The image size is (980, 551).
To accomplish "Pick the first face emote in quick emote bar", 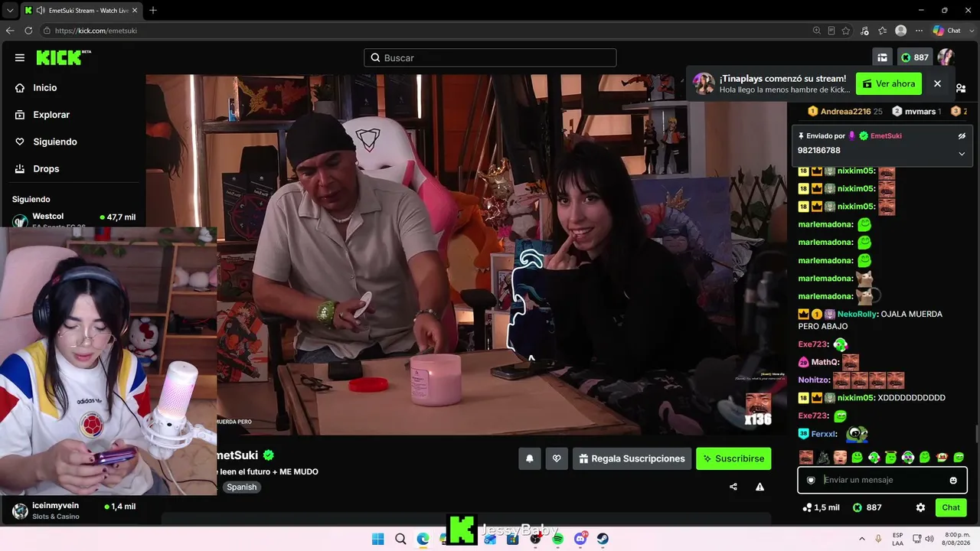I will pos(805,458).
